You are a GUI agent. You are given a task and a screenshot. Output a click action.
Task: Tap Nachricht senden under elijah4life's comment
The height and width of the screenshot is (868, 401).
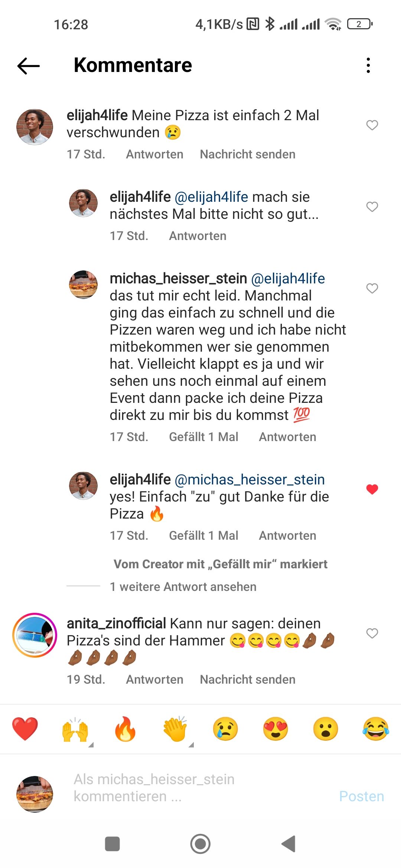(x=247, y=154)
